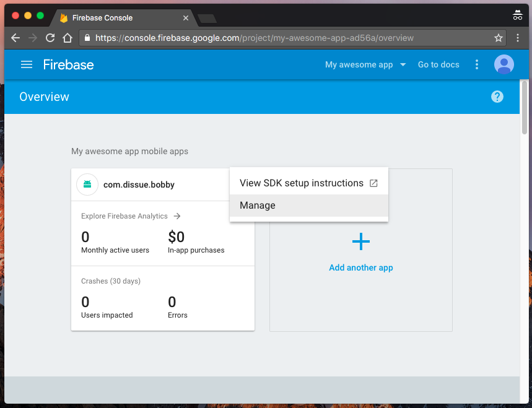Click the Firebase flame favicon on tab

[64, 18]
